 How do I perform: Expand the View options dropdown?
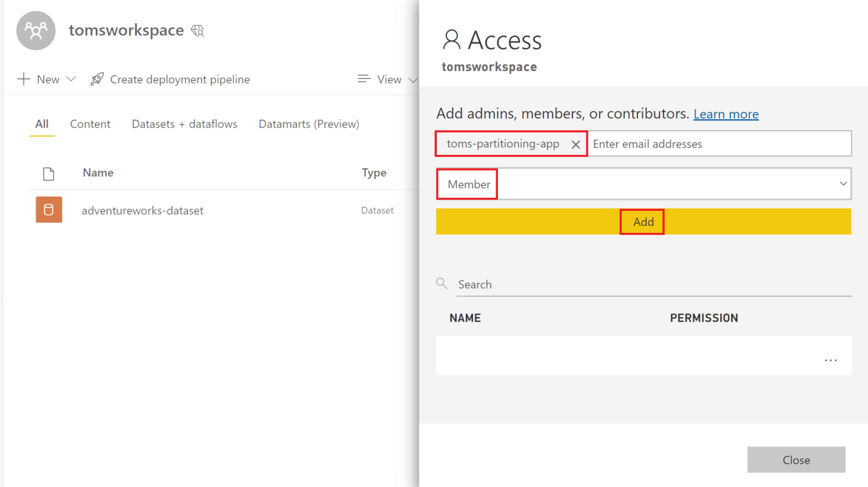tap(413, 79)
